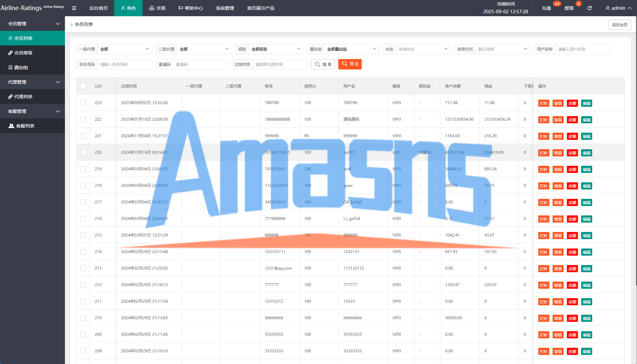
Task: Check the checkbox for UID 215
Action: click(x=83, y=235)
